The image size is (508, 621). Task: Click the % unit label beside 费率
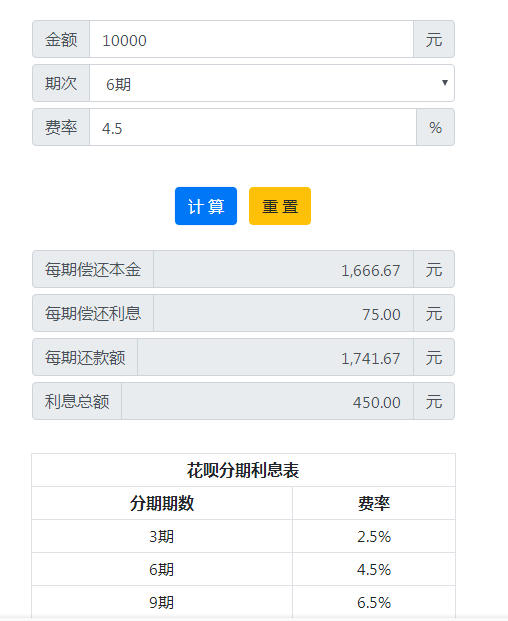click(x=436, y=127)
